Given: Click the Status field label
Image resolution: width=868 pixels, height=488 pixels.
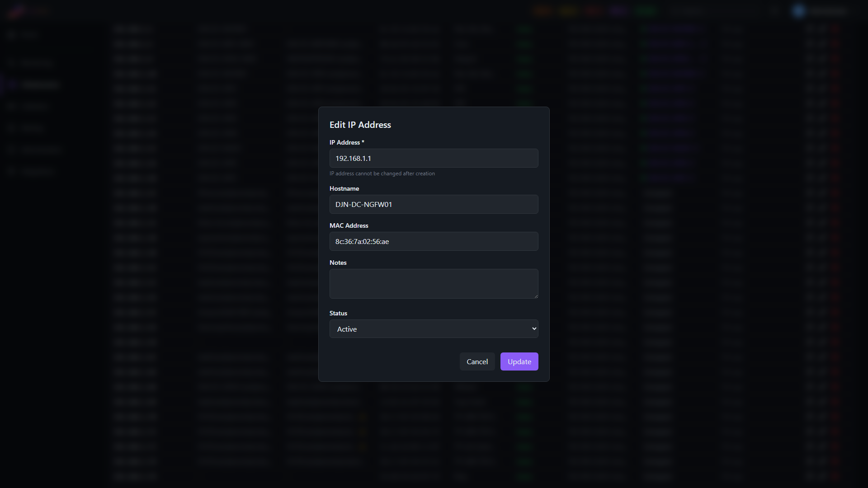Looking at the screenshot, I should pyautogui.click(x=338, y=313).
